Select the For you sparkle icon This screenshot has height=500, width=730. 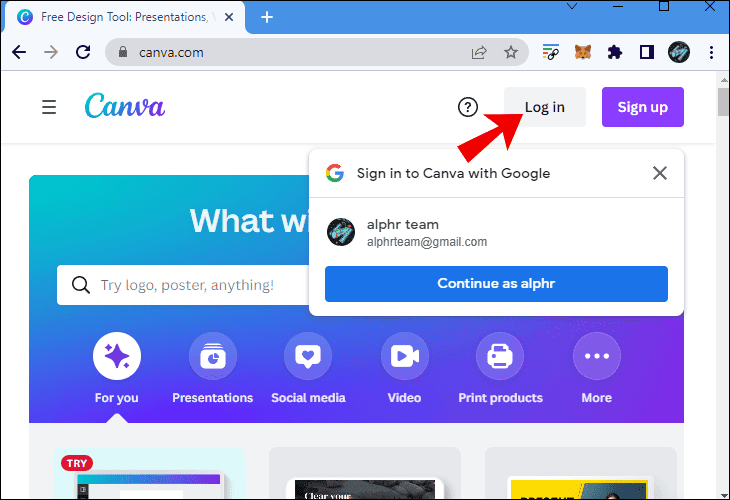(117, 356)
